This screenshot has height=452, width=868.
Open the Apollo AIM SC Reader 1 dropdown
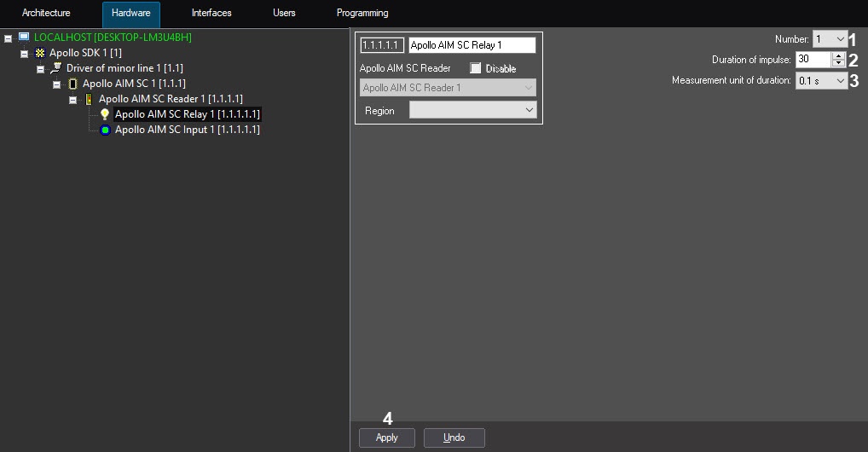448,88
